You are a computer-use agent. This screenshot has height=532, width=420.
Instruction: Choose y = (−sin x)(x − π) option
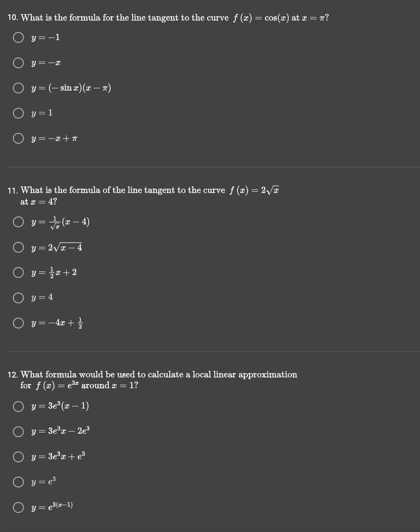tap(18, 88)
